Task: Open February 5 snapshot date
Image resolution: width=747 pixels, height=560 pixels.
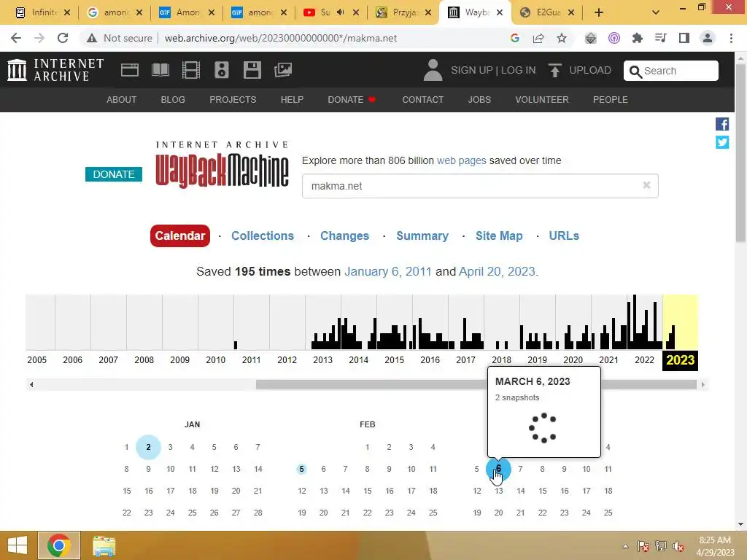Action: [x=301, y=469]
